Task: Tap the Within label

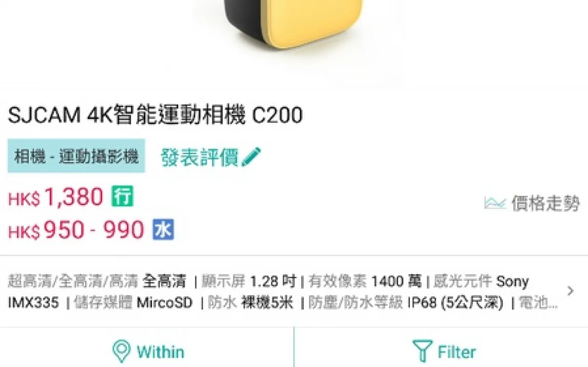Action: 161,352
